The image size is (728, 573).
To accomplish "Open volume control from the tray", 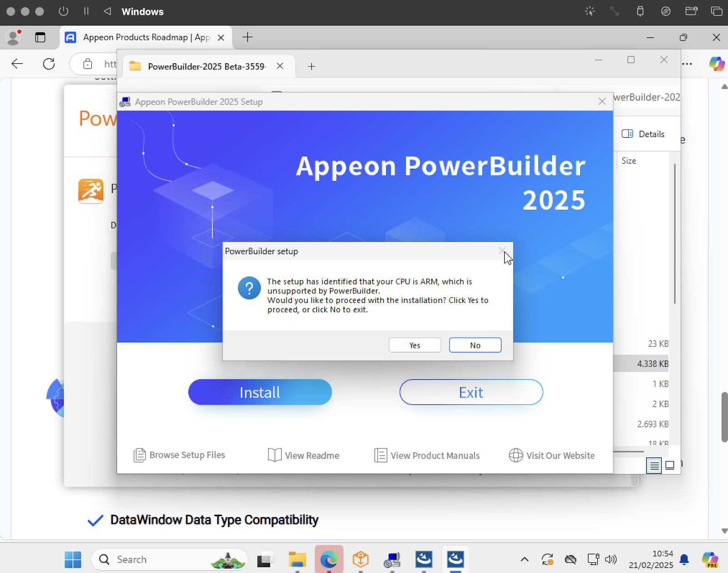I will click(611, 559).
